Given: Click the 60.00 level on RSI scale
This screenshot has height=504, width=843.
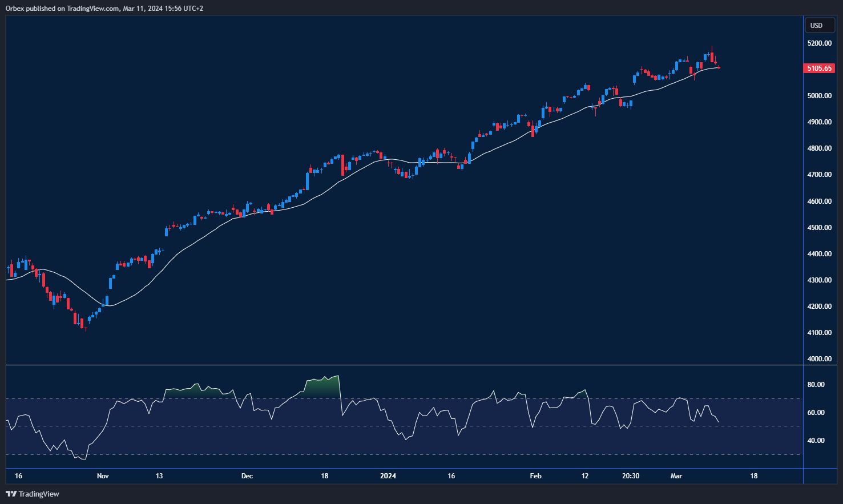Looking at the screenshot, I should tap(816, 413).
